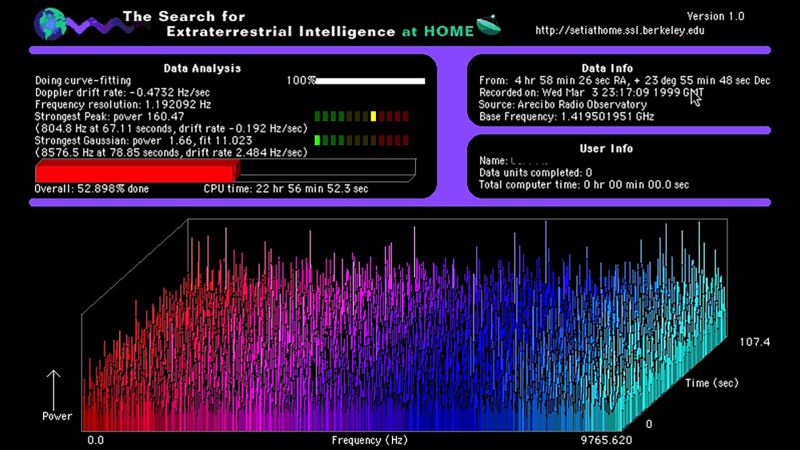Click the CPU time readout
Image resolution: width=800 pixels, height=450 pixels.
click(285, 187)
